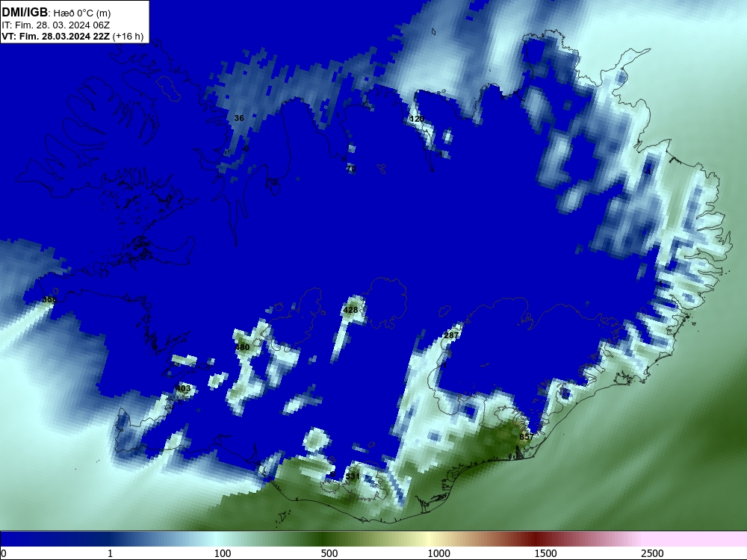747x560 pixels.
Task: Click the 70 value on the map
Action: [x=351, y=169]
